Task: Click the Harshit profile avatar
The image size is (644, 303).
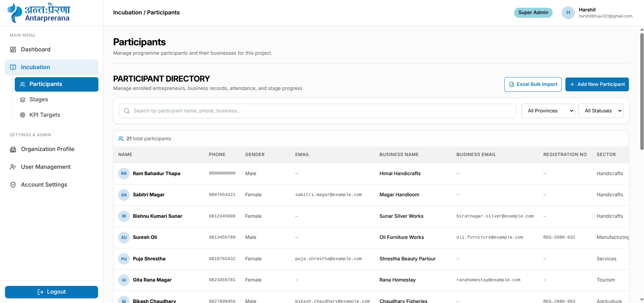Action: point(568,13)
